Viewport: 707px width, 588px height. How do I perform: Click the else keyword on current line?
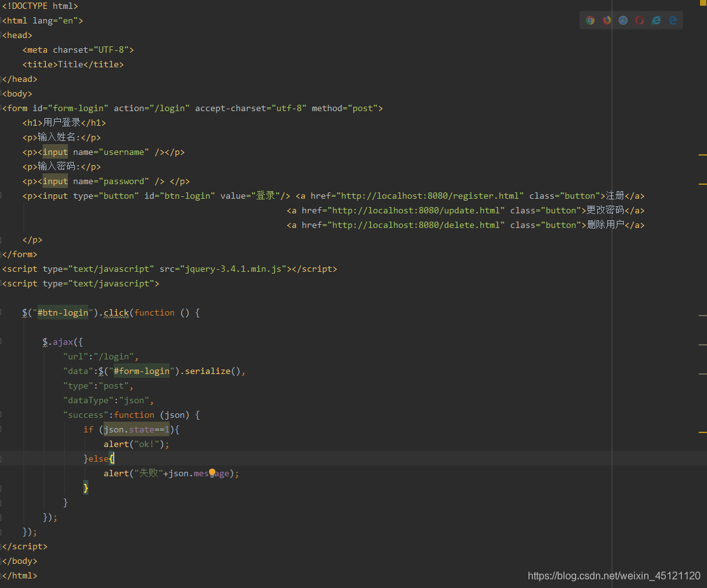point(98,458)
